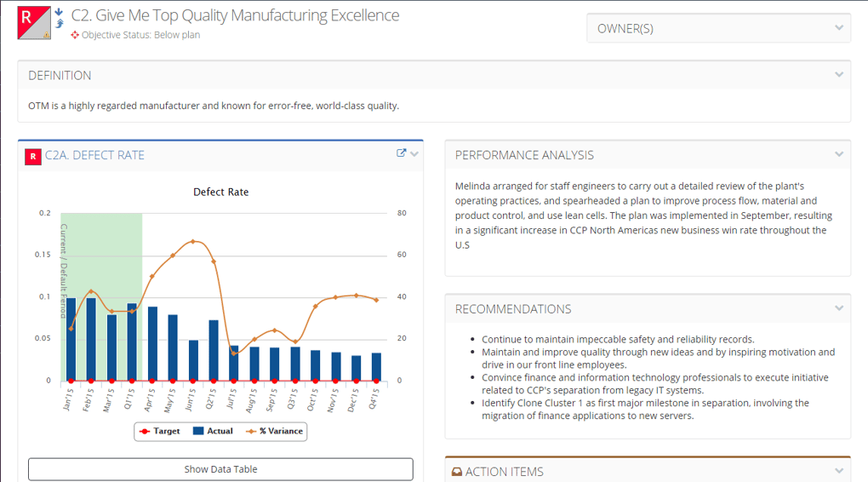Click the ACTION ITEMS header label

click(x=505, y=472)
